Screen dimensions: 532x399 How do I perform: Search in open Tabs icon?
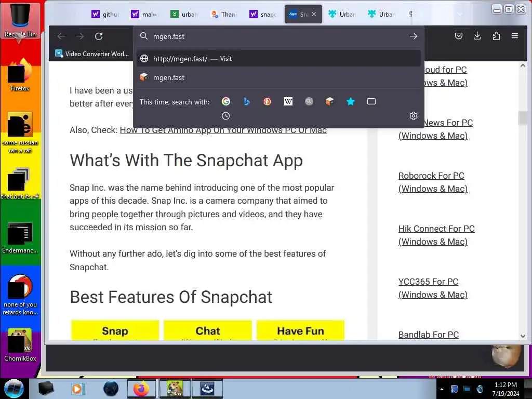point(371,101)
